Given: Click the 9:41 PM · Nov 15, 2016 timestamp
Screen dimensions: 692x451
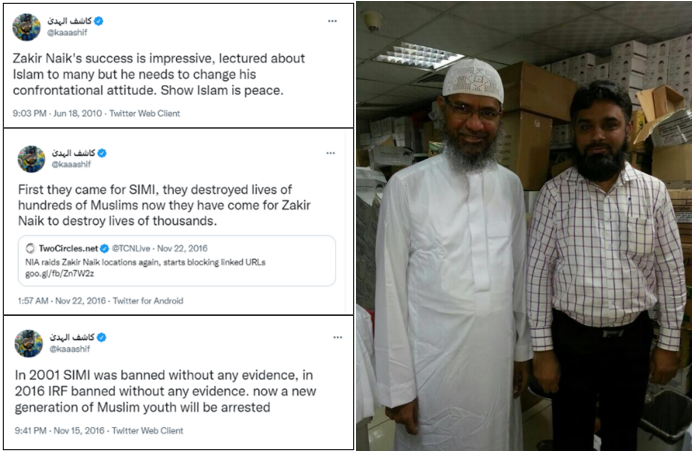Looking at the screenshot, I should click(x=60, y=431).
